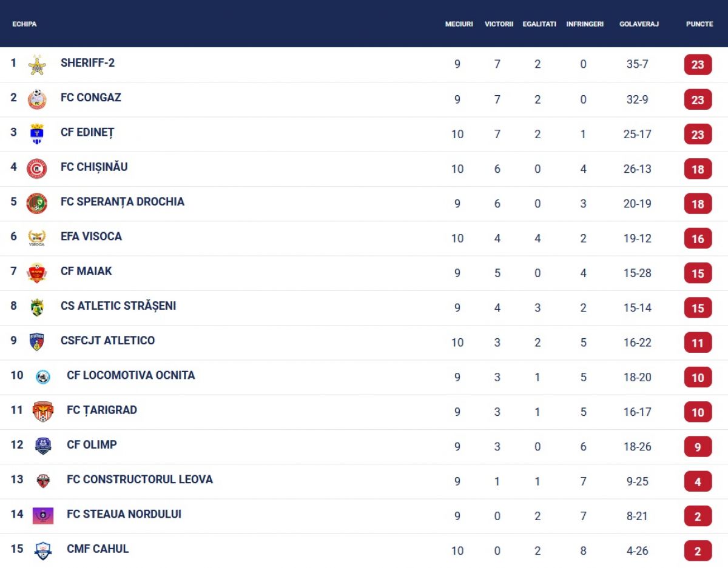Select the Echipa column header
The width and height of the screenshot is (728, 568).
tap(24, 24)
